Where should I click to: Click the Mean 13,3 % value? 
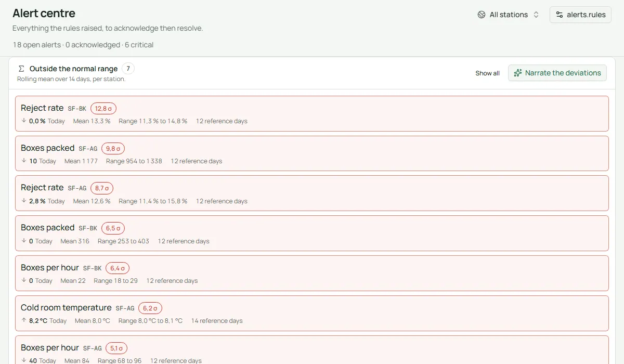[x=92, y=121]
